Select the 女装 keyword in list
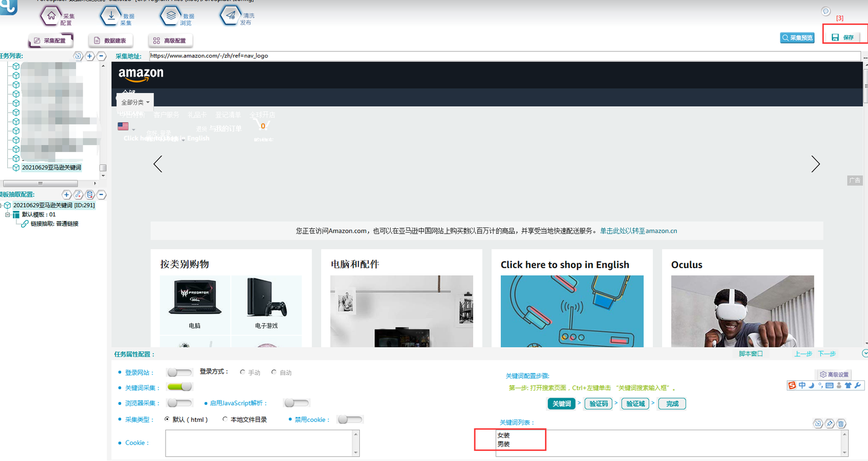This screenshot has width=868, height=461. (504, 435)
